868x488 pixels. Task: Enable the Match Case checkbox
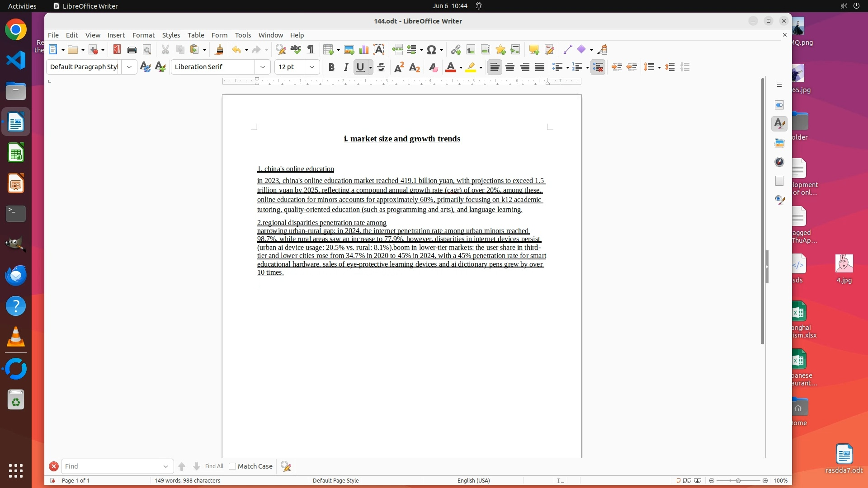point(232,466)
